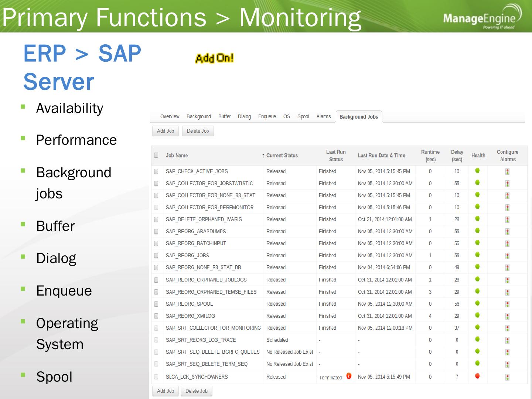The width and height of the screenshot is (532, 399).
Task: Click the SAP_REORG_ABAPDUMPS job name
Action: point(196,232)
